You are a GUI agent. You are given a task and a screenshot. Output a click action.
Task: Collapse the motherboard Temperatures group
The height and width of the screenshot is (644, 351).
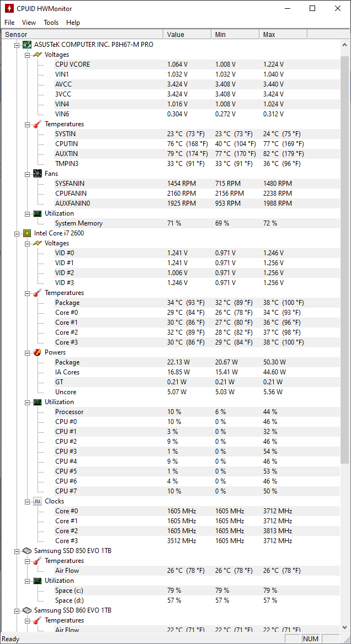[x=27, y=124]
